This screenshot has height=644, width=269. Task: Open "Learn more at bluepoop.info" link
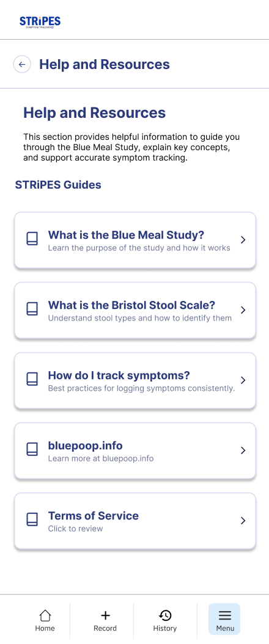[x=101, y=458]
